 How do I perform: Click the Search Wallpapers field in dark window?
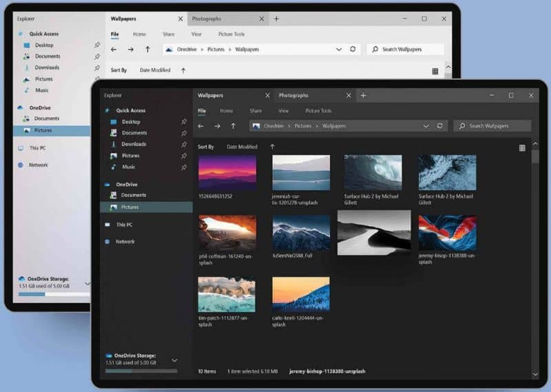[x=492, y=126]
